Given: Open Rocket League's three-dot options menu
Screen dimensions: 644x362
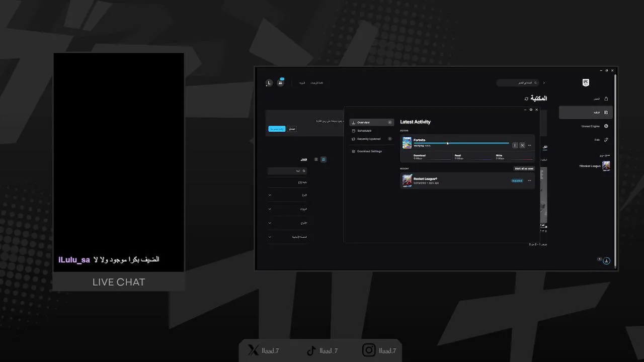Looking at the screenshot, I should (x=529, y=180).
